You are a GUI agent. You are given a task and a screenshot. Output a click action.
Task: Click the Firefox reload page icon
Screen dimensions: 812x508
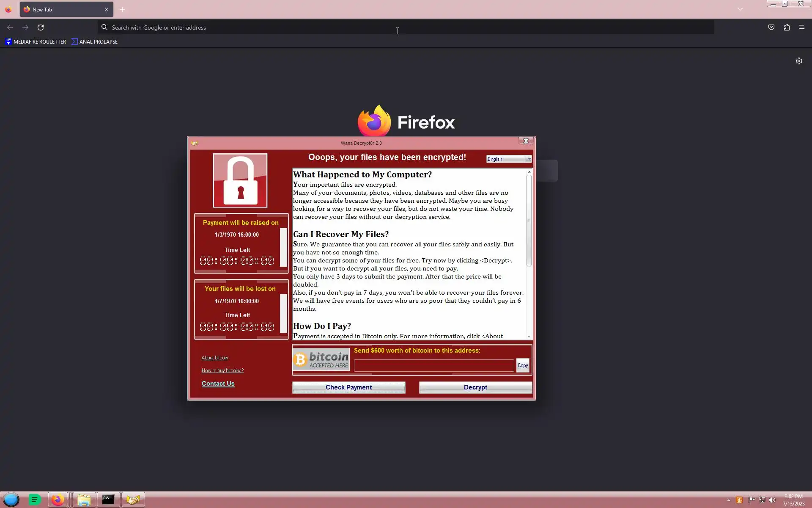(x=41, y=28)
